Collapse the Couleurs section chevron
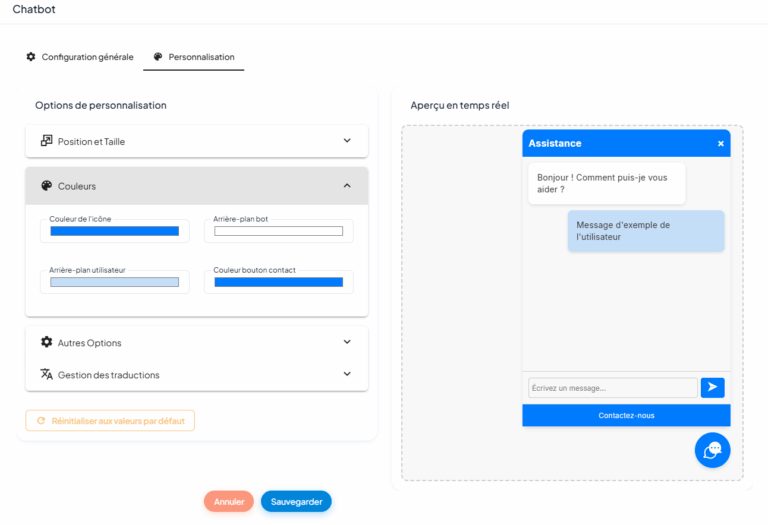768x525 pixels. pyautogui.click(x=347, y=186)
